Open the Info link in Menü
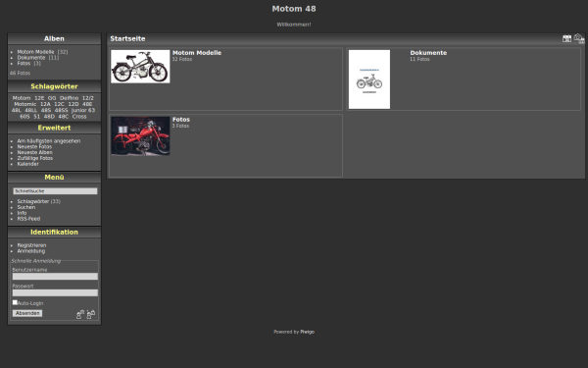This screenshot has height=368, width=588. pyautogui.click(x=22, y=213)
